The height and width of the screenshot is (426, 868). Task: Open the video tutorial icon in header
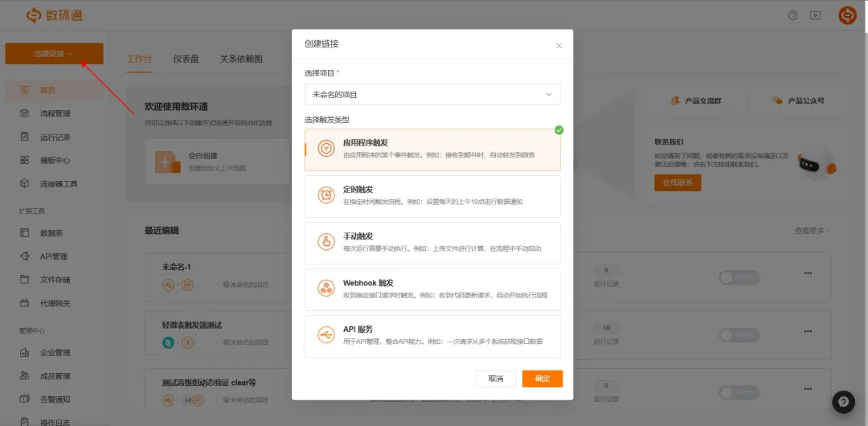tap(815, 15)
